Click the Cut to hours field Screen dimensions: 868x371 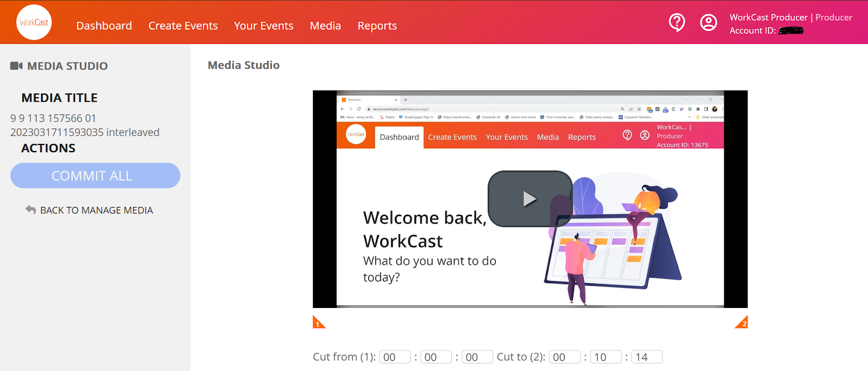point(565,357)
